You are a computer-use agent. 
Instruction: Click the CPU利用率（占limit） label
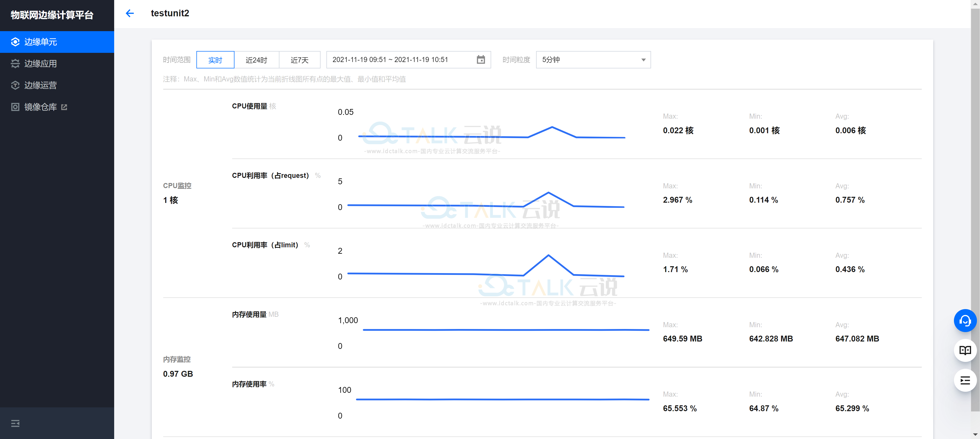[x=265, y=245]
